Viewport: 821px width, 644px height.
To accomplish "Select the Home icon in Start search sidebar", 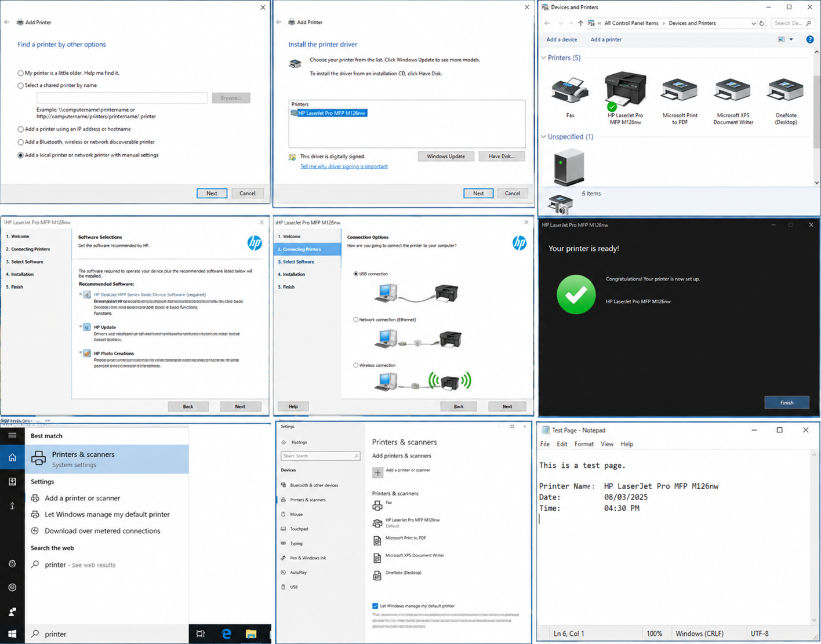I will coord(12,458).
